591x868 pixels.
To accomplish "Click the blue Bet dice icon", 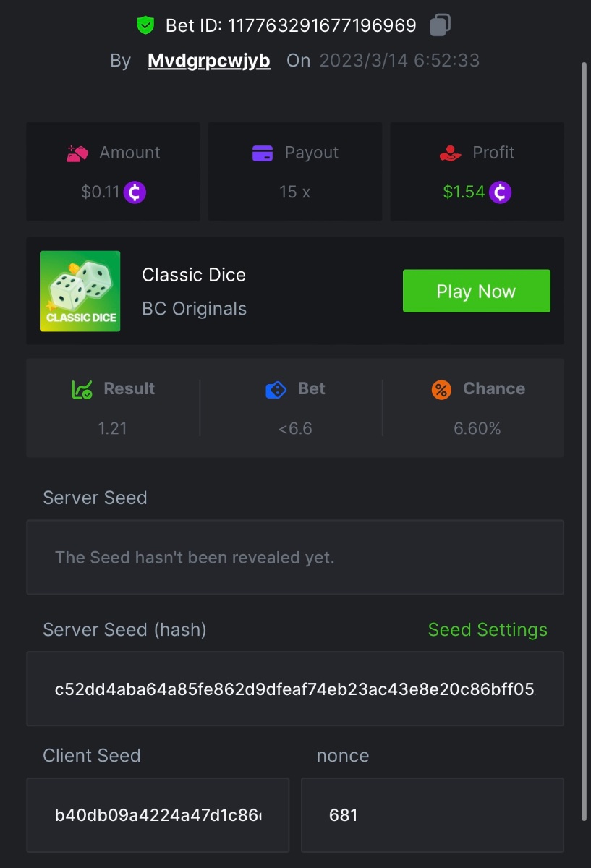I will click(x=276, y=390).
